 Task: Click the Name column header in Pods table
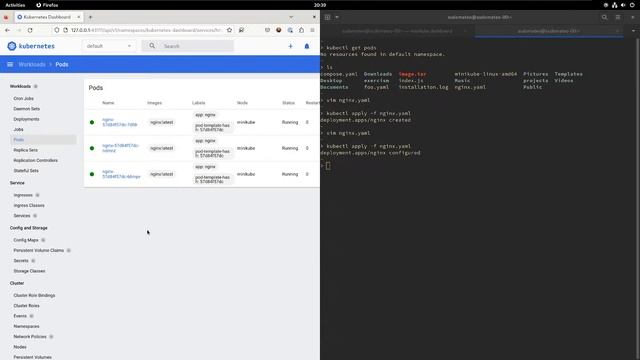108,103
